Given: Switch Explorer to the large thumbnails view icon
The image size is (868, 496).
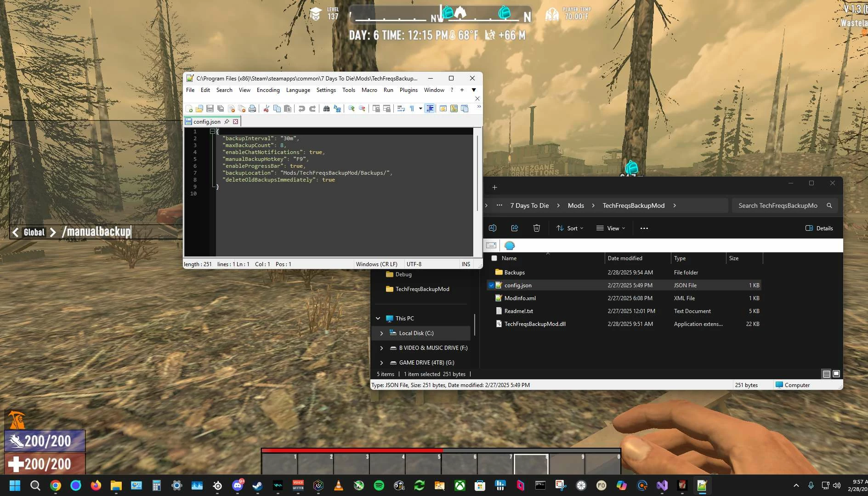Looking at the screenshot, I should coord(836,374).
